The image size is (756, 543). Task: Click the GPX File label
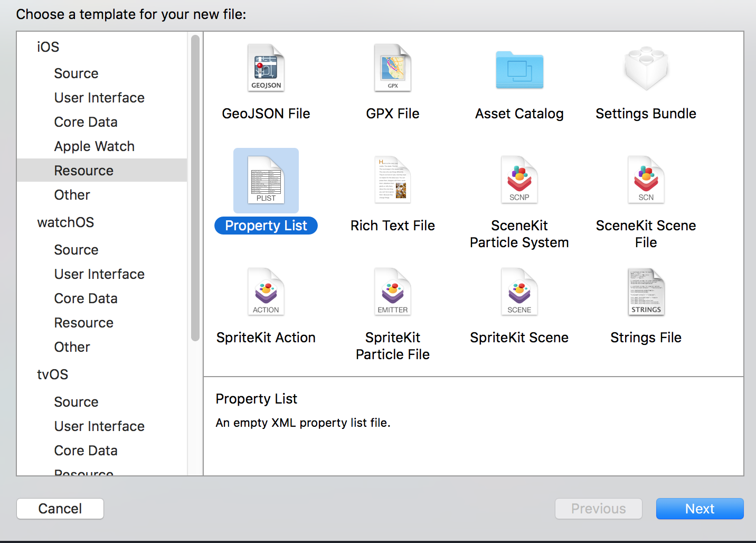[393, 114]
